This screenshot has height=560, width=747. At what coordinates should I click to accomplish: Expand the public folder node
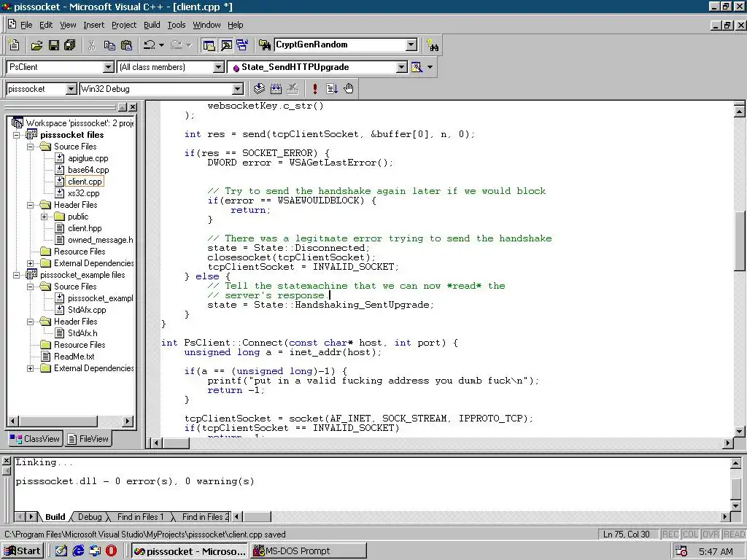pos(44,217)
